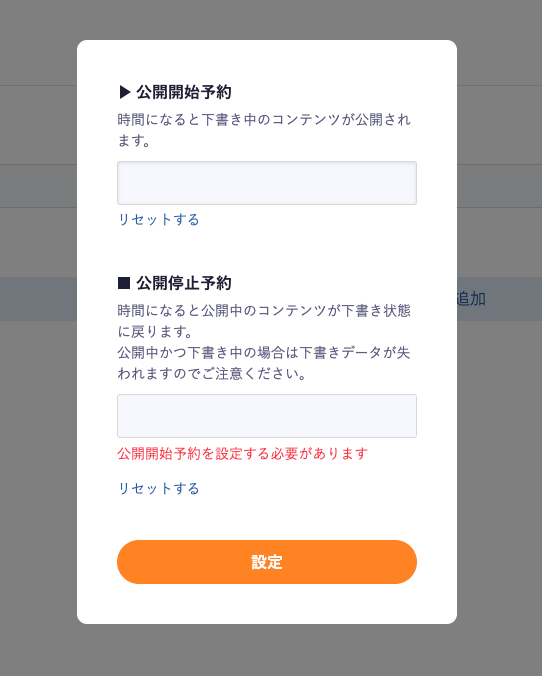Select the 公開停止予約 heading text
542x676 pixels.
pos(184,283)
